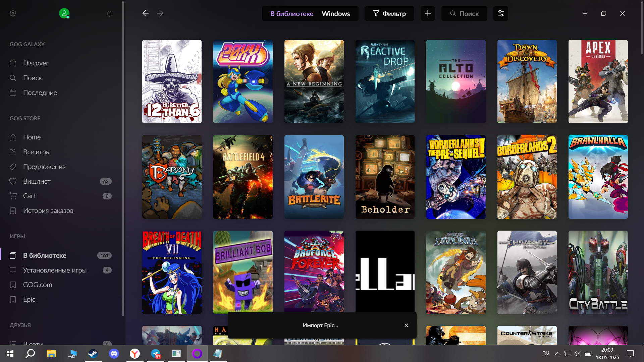Open volume control in system tray
The image size is (644, 362).
coord(577,354)
